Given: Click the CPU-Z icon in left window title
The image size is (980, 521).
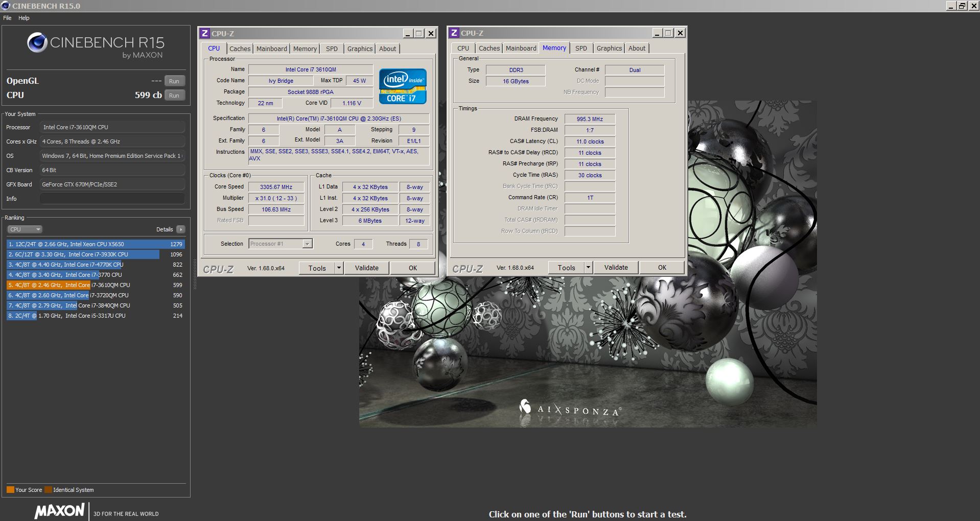Looking at the screenshot, I should tap(205, 33).
